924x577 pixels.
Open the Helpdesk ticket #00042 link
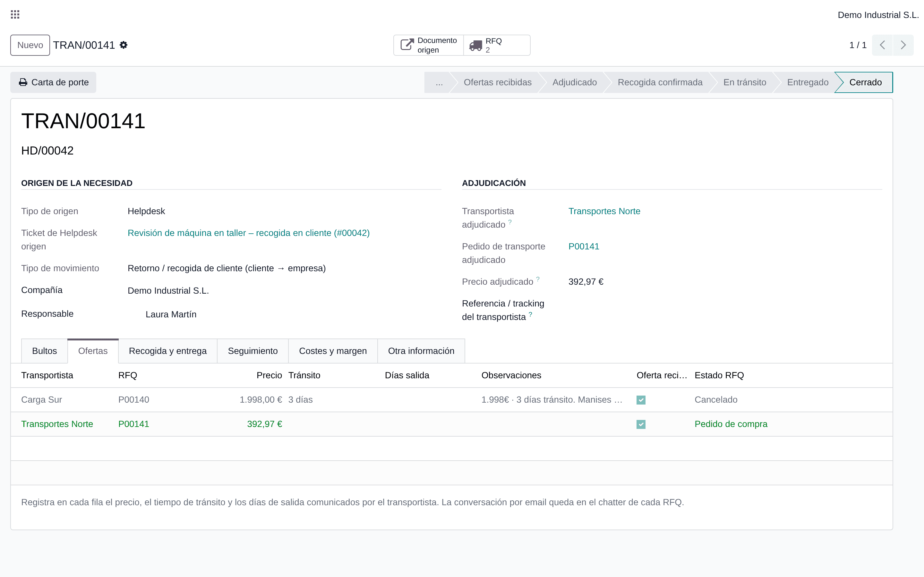point(249,233)
